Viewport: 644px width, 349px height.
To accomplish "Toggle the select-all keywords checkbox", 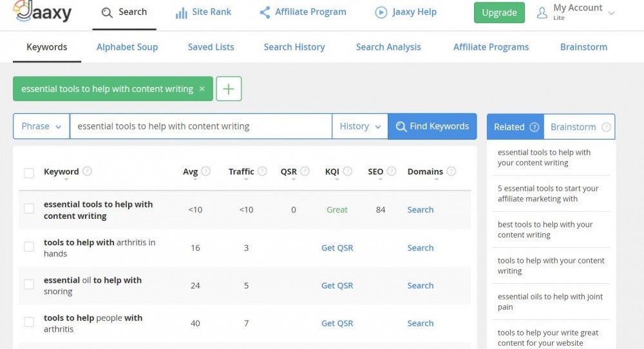I will point(29,173).
